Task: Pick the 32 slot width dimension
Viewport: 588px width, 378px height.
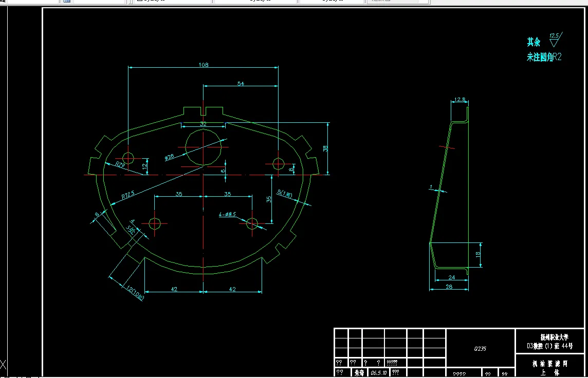Action: point(203,124)
